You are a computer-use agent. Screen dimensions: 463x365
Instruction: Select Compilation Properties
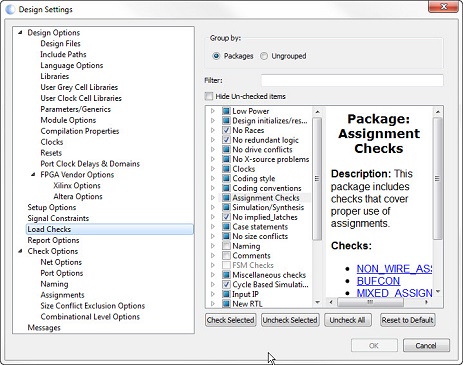click(80, 131)
